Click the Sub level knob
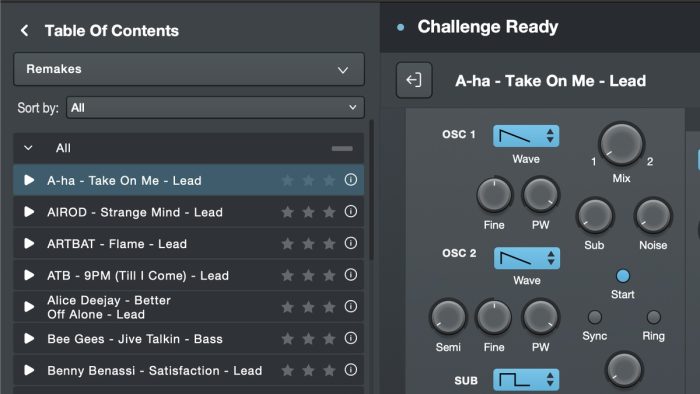700x394 pixels. pyautogui.click(x=595, y=216)
